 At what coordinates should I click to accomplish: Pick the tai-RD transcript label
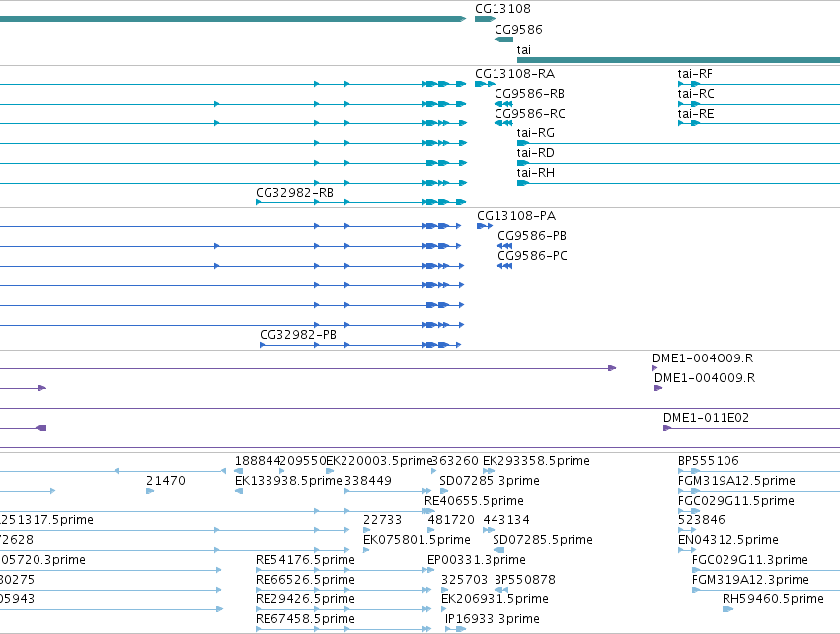[536, 153]
